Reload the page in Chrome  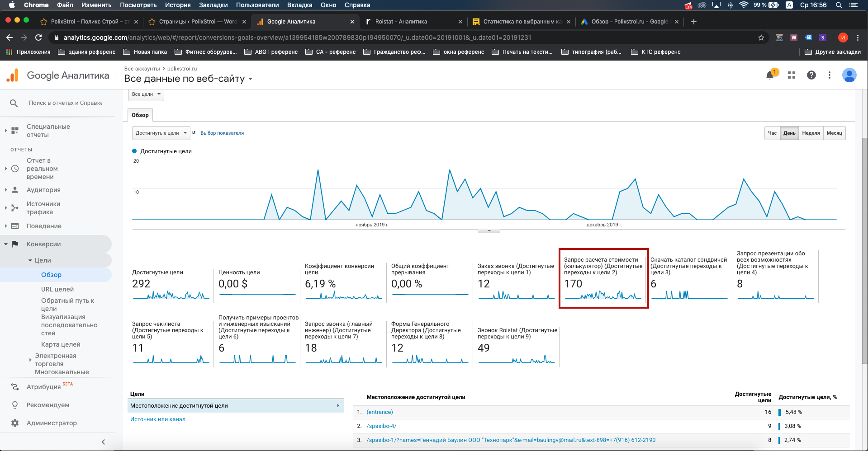(x=38, y=38)
